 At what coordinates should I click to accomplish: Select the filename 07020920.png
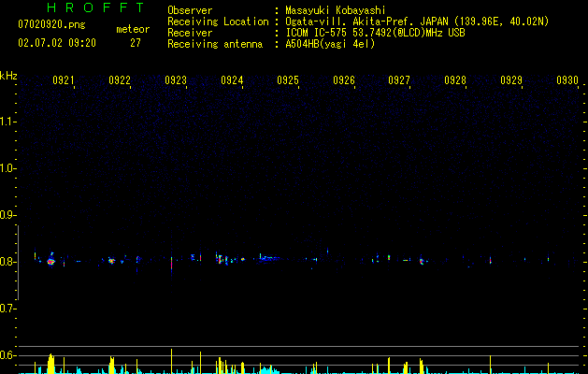[x=51, y=24]
